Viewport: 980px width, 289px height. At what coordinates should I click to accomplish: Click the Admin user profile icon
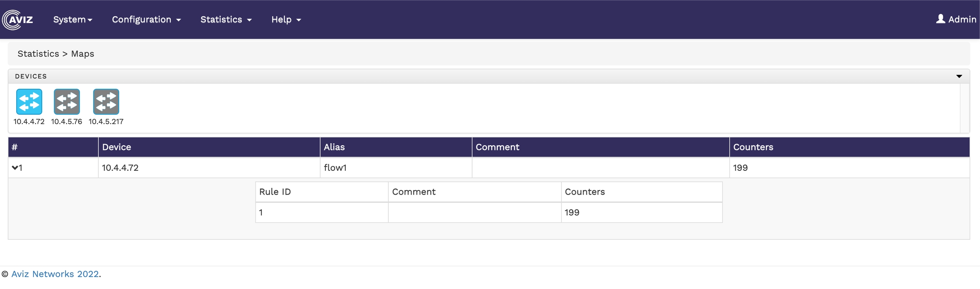point(940,19)
